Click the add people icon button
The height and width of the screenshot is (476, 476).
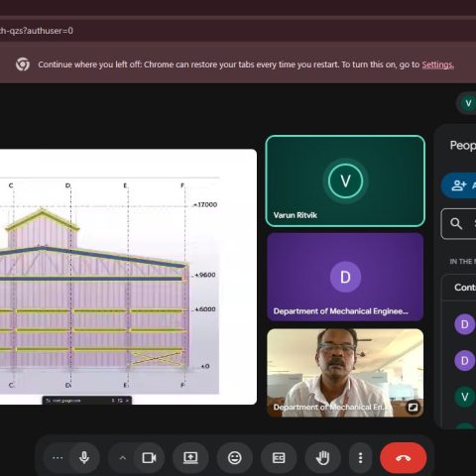(459, 185)
